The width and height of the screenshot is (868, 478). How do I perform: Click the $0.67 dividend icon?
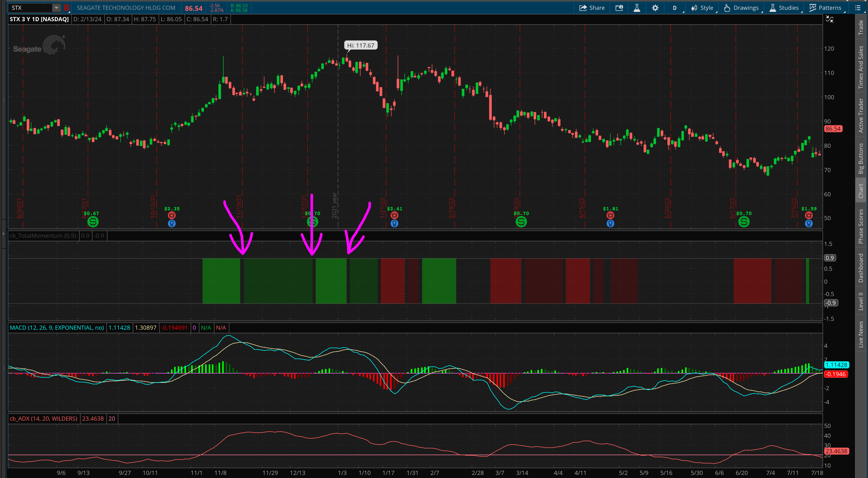click(x=93, y=221)
